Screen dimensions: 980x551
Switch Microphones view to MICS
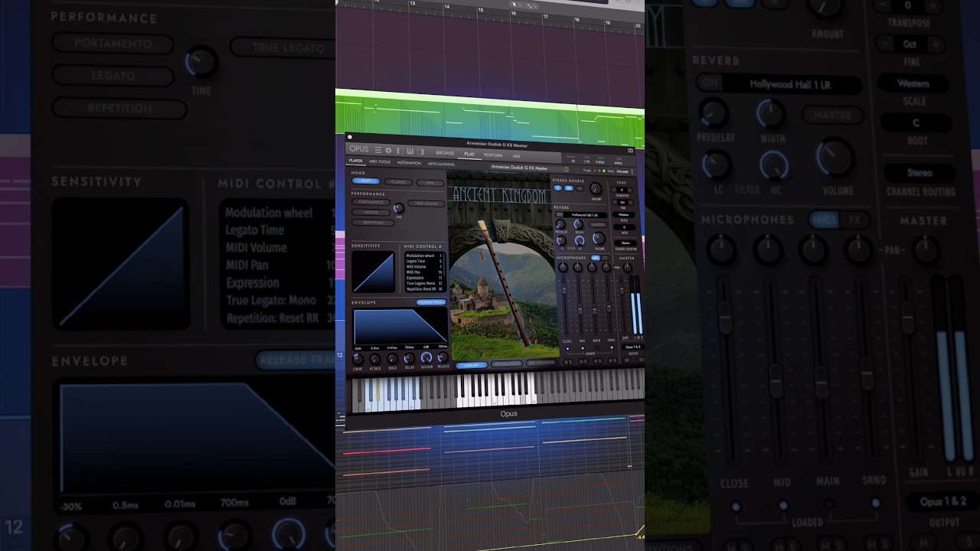[595, 258]
